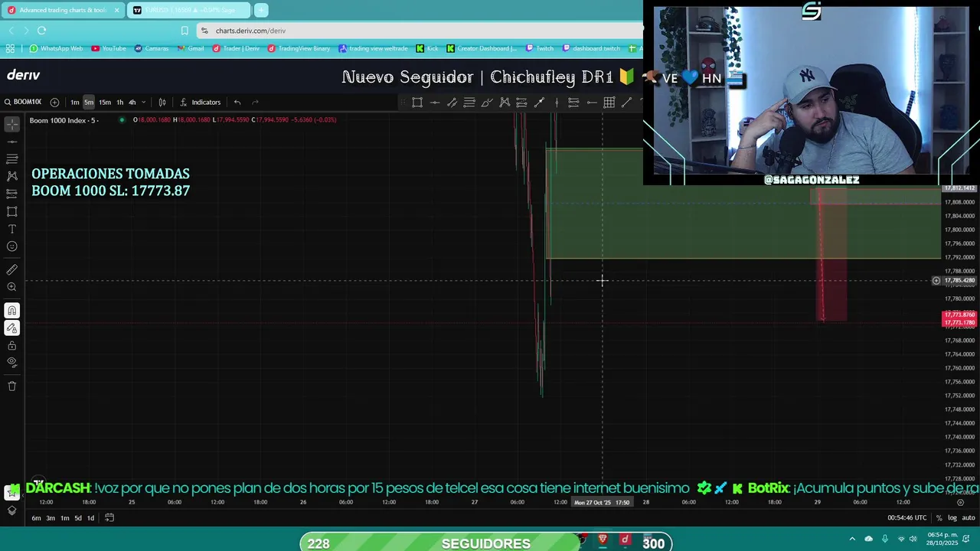Open the YouTube bookmark
This screenshot has width=980, height=551.
coord(109,48)
